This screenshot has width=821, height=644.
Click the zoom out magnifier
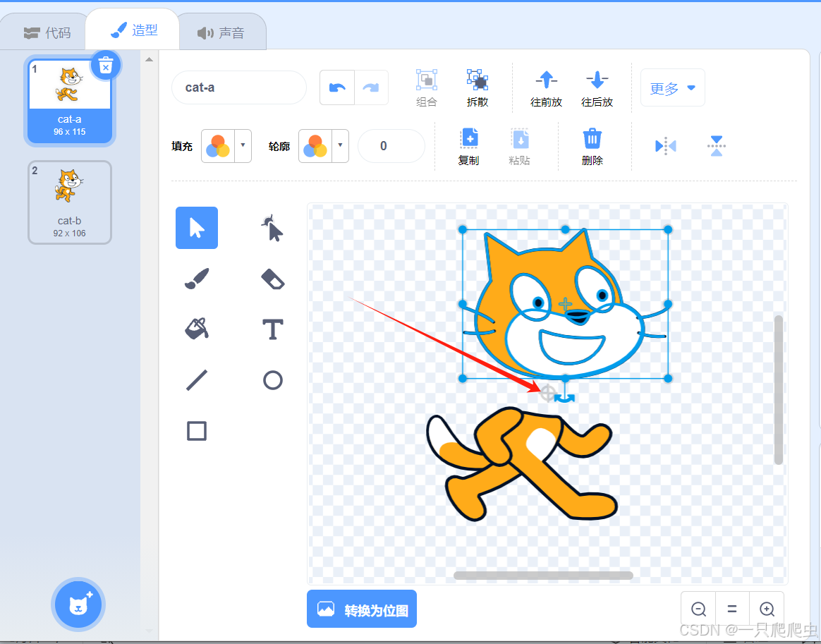pyautogui.click(x=698, y=609)
